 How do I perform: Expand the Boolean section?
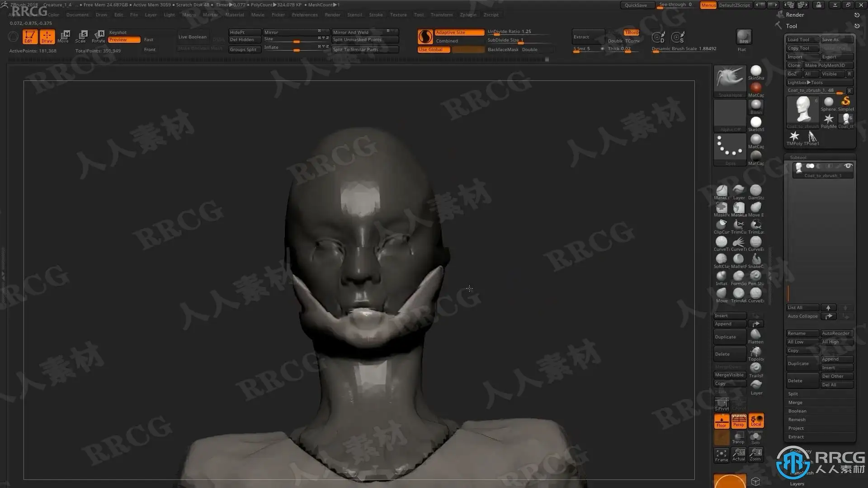[797, 411]
